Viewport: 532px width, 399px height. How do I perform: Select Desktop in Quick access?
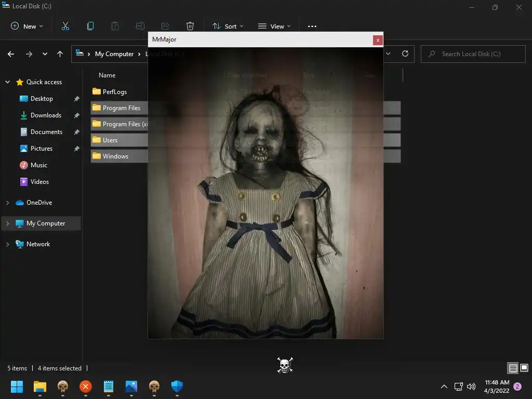click(42, 99)
